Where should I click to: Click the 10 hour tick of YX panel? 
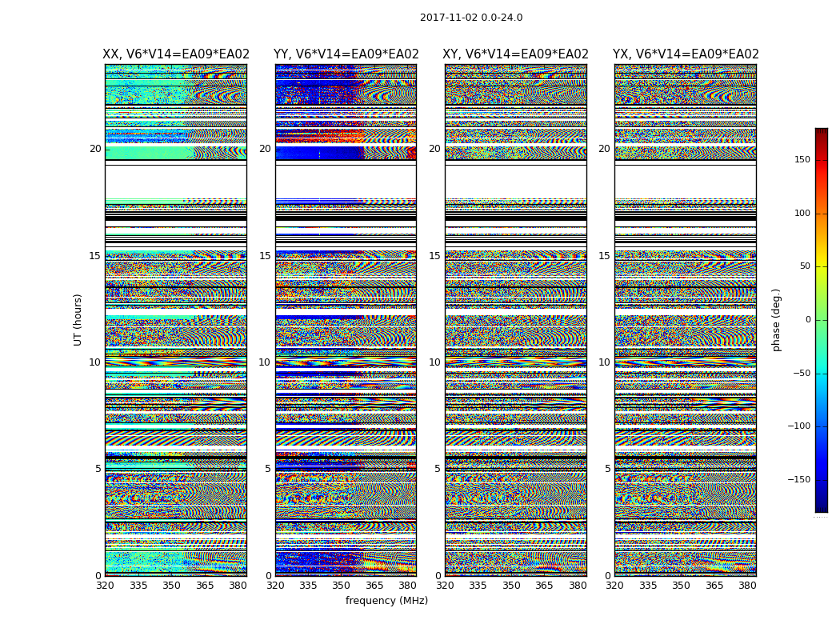(604, 362)
